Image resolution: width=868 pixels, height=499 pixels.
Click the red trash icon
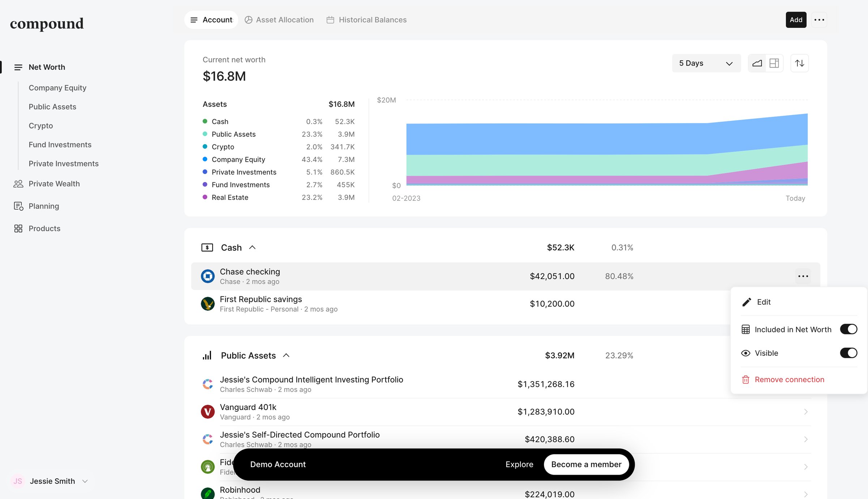(x=746, y=380)
